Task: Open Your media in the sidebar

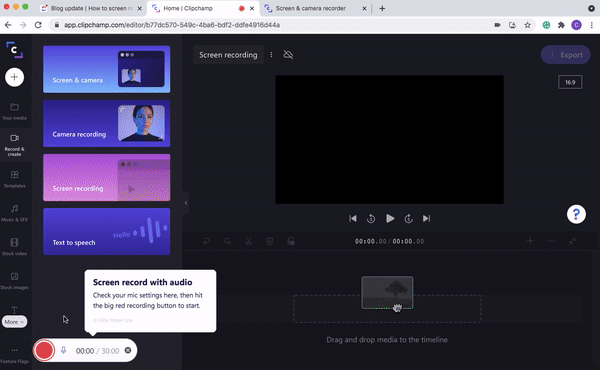Action: (x=15, y=111)
